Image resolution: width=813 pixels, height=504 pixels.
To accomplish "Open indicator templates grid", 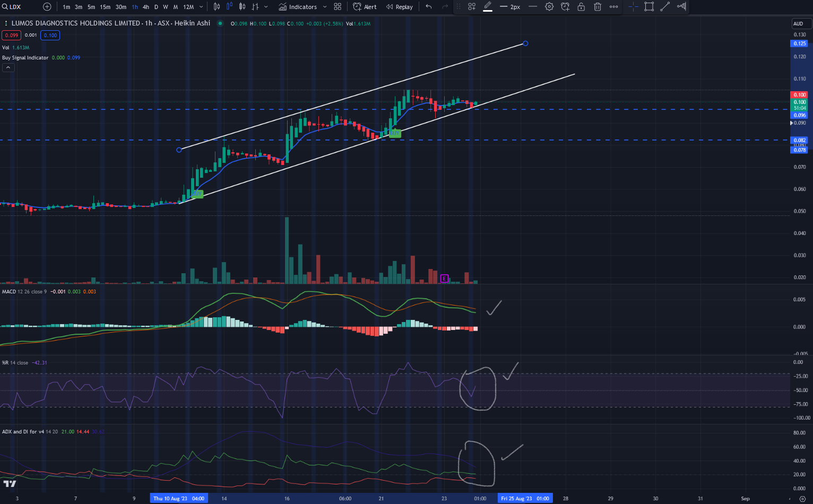I will [338, 7].
